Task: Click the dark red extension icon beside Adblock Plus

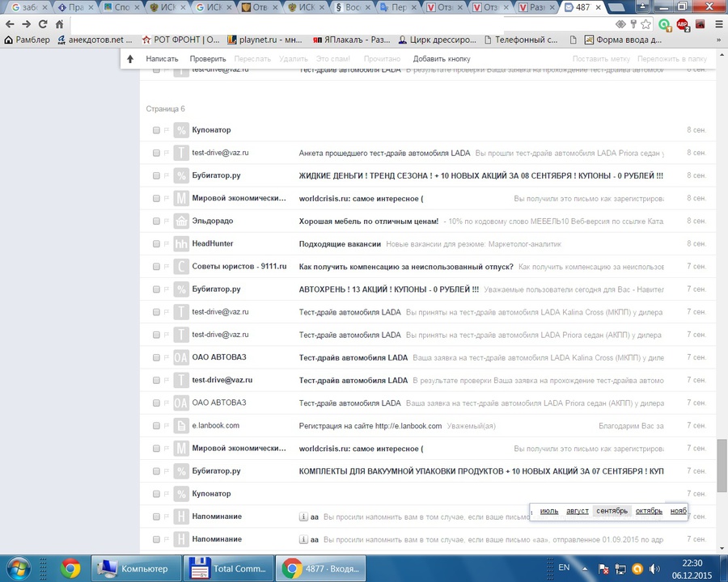Action: tap(700, 24)
